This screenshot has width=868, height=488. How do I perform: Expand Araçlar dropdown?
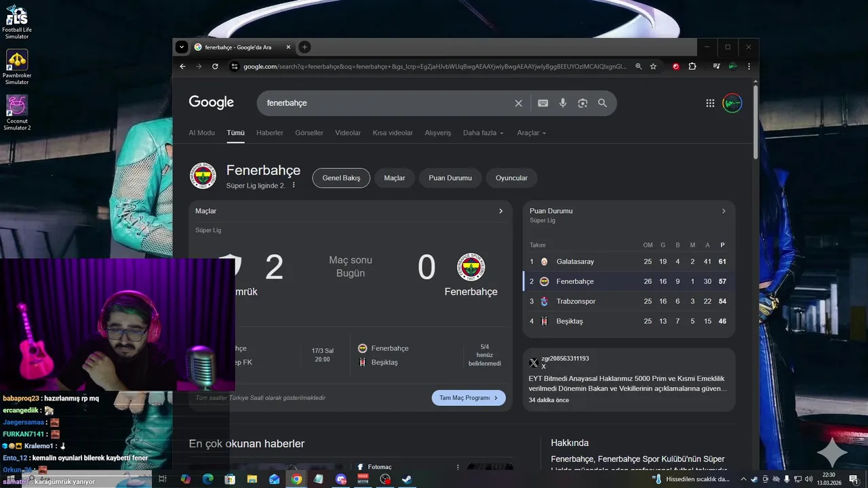(532, 133)
